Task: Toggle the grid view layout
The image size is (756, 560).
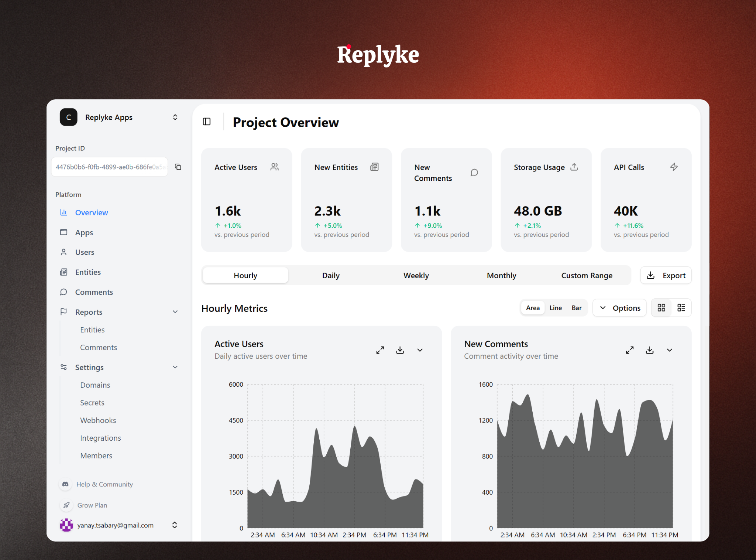Action: point(661,307)
